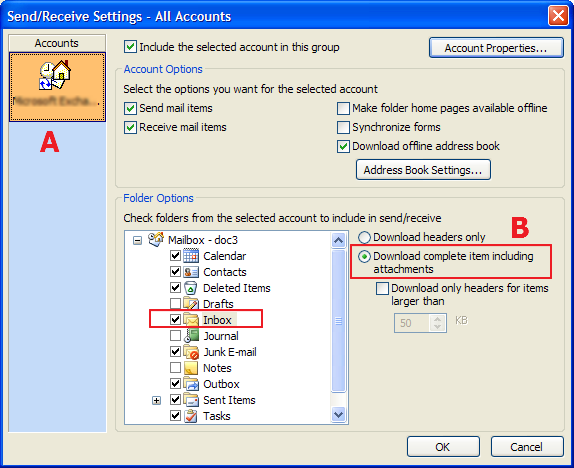The height and width of the screenshot is (468, 574).
Task: Click the folder list scroll down arrow
Action: click(339, 415)
